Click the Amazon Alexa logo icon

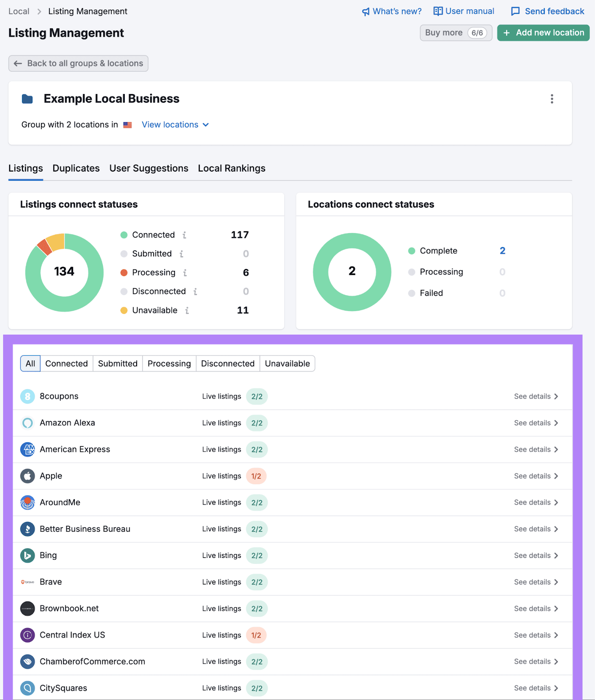[x=28, y=423]
